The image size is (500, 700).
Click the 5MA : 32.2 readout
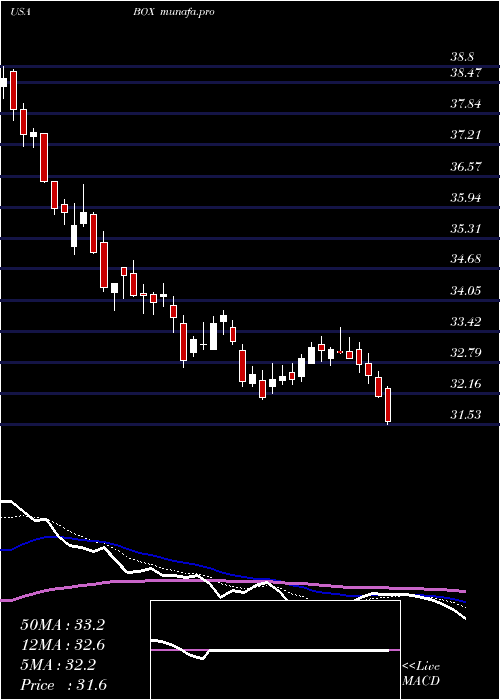tap(58, 665)
